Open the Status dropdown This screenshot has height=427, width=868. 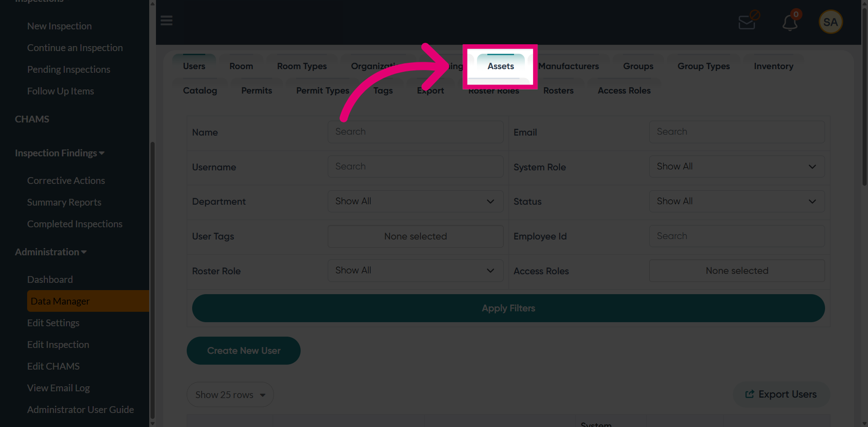pos(737,202)
